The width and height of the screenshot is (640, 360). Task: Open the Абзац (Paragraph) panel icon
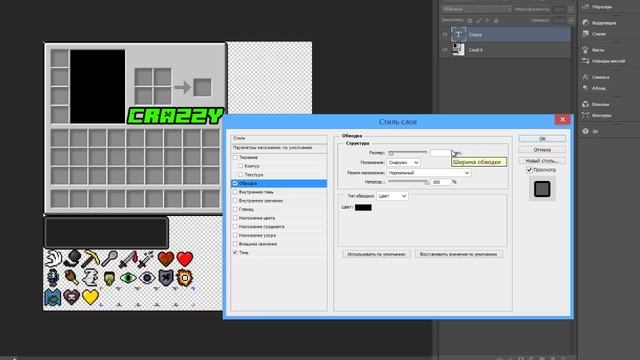[586, 88]
